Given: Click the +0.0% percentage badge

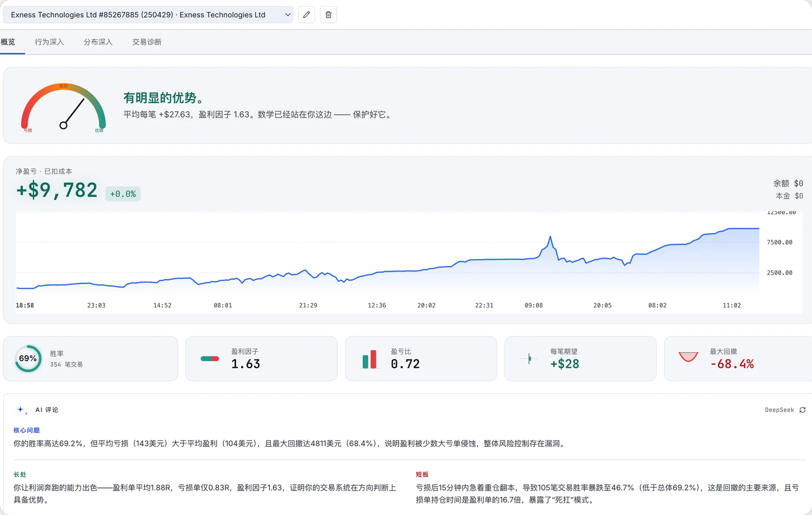Looking at the screenshot, I should pos(123,194).
